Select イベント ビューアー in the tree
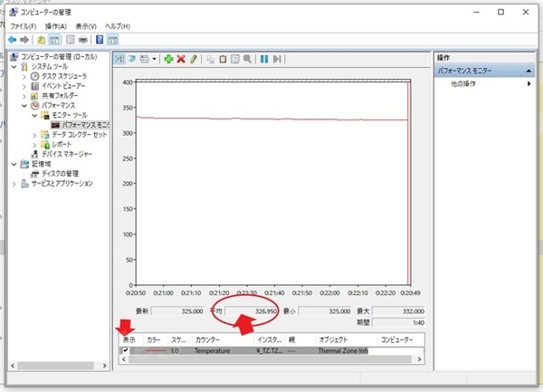Viewport: 543px width, 392px height. [x=63, y=86]
